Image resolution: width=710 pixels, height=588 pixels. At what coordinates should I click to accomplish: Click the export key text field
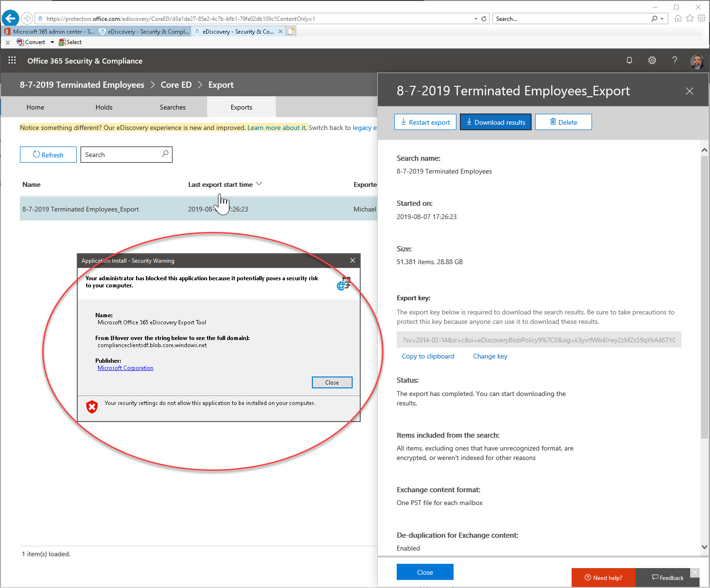539,340
